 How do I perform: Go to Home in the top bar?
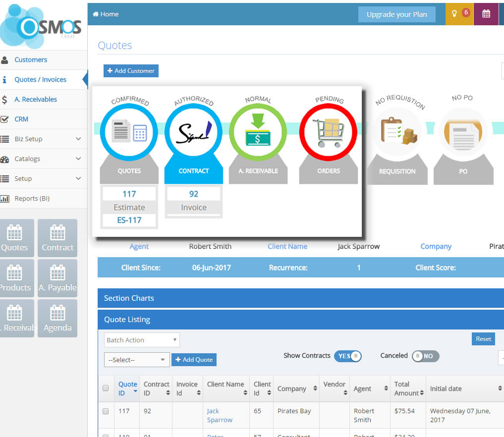105,14
